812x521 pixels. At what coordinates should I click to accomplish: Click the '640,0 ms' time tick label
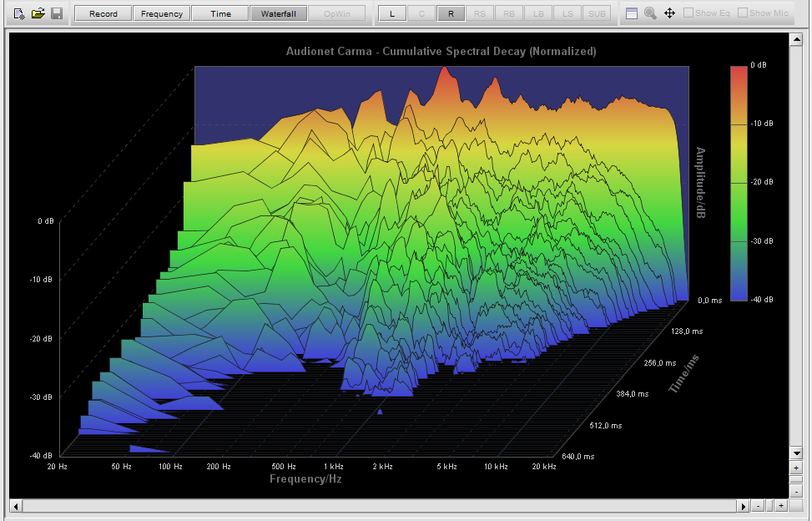pyautogui.click(x=578, y=456)
